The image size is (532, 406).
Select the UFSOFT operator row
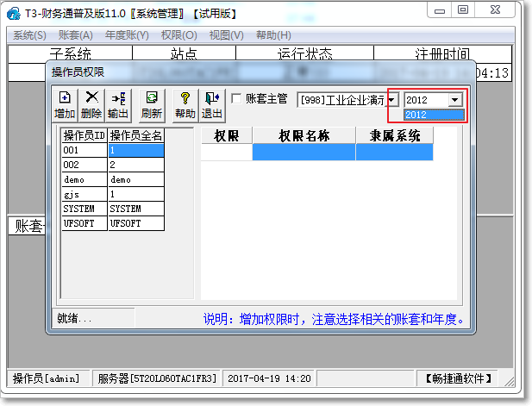(84, 223)
